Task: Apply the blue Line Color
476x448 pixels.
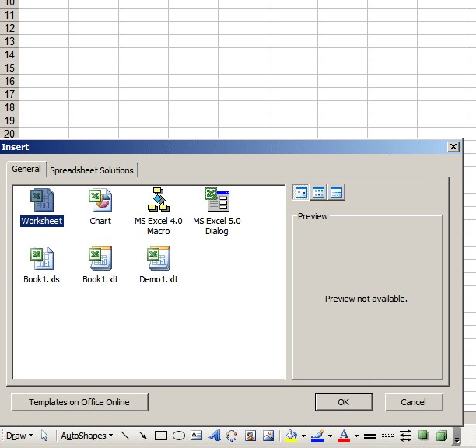Action: (318, 436)
